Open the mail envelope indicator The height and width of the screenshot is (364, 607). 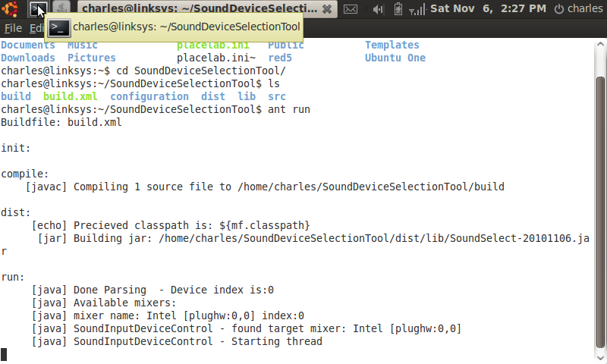coord(351,8)
